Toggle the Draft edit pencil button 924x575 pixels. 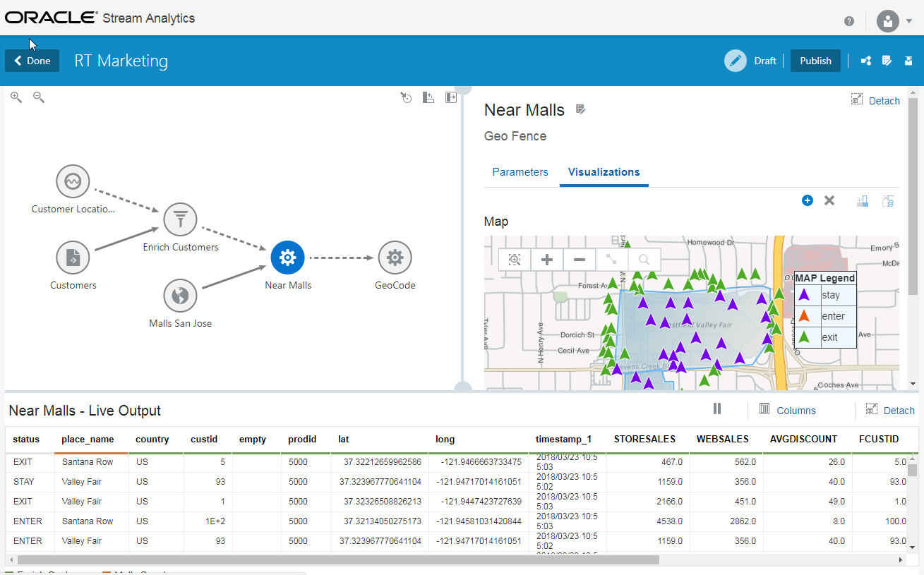tap(735, 61)
